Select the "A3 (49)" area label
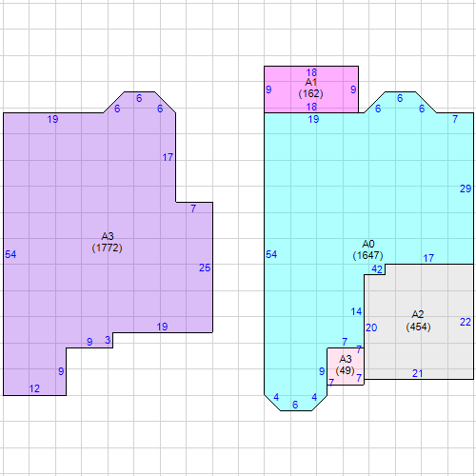The width and height of the screenshot is (476, 476). tap(346, 365)
